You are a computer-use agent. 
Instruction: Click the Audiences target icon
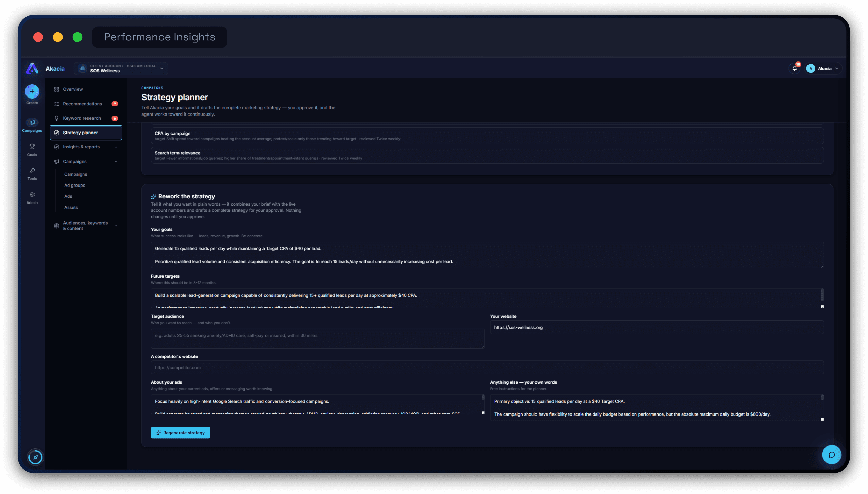click(x=56, y=226)
